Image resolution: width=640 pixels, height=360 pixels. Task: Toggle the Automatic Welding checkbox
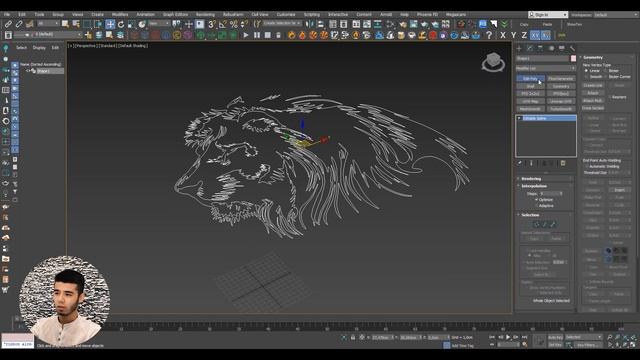(x=587, y=167)
